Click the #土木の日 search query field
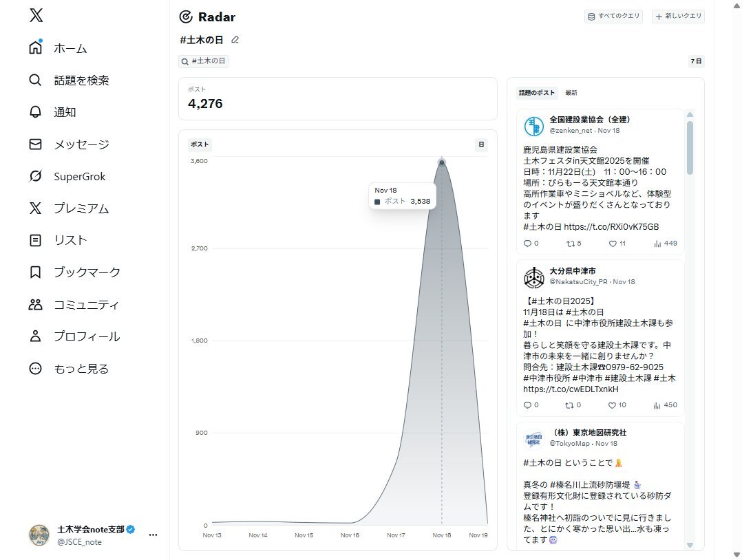 click(204, 61)
